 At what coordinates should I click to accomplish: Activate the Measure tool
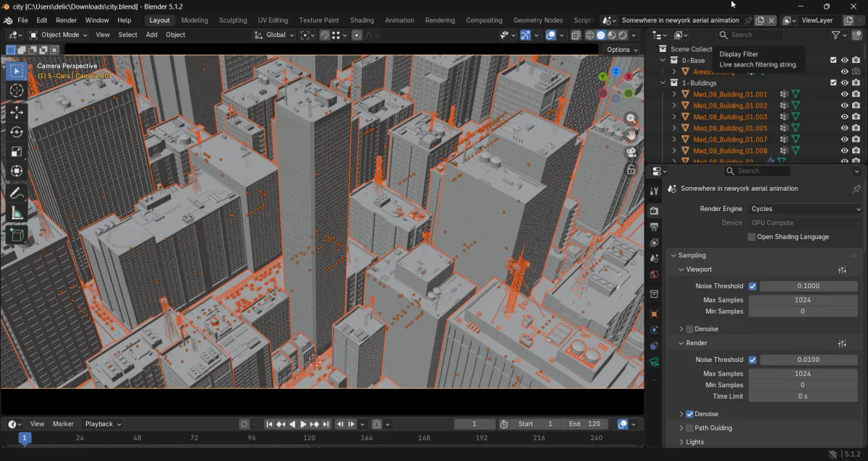pos(17,212)
